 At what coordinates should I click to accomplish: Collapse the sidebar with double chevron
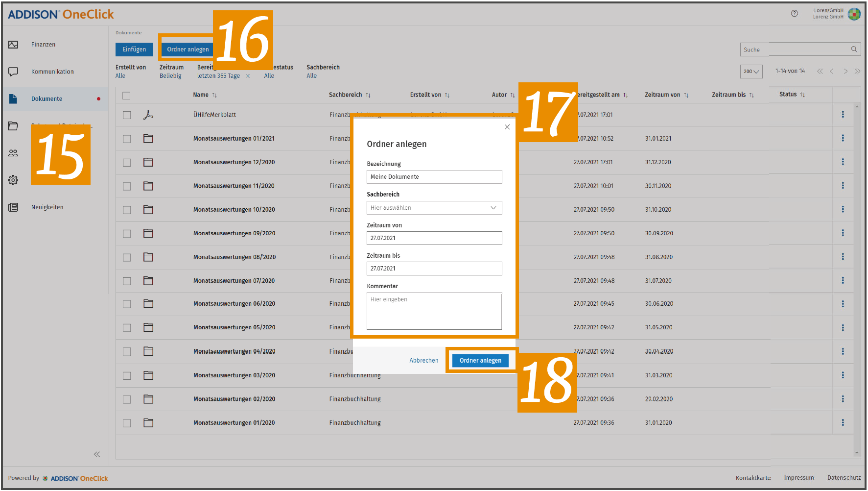pyautogui.click(x=97, y=454)
